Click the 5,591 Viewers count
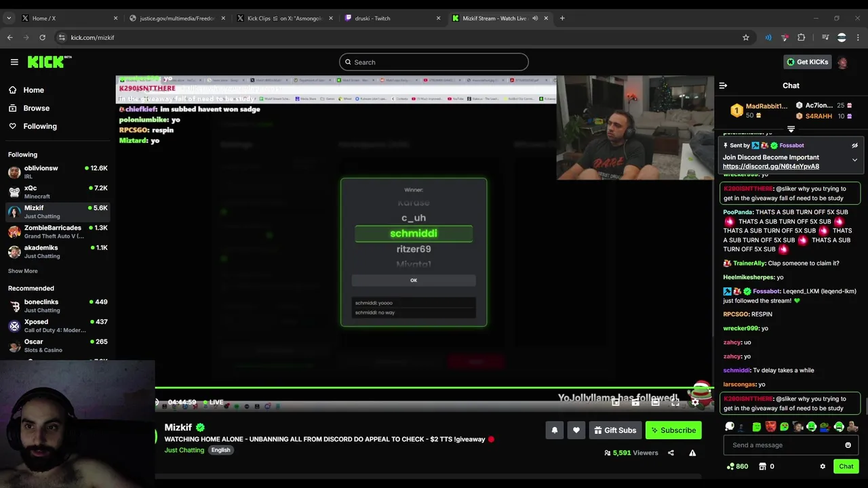This screenshot has height=488, width=868. point(631,453)
